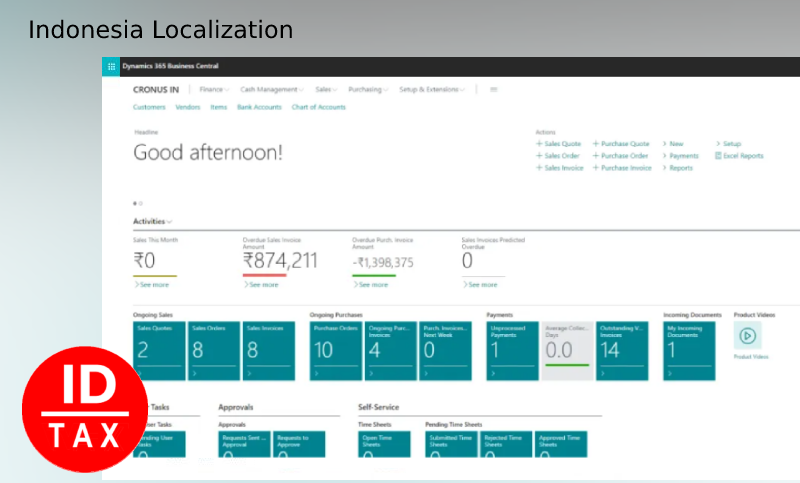Viewport: 800px width, 483px height.
Task: Click Dynamics 365 Business Central title
Action: (170, 66)
